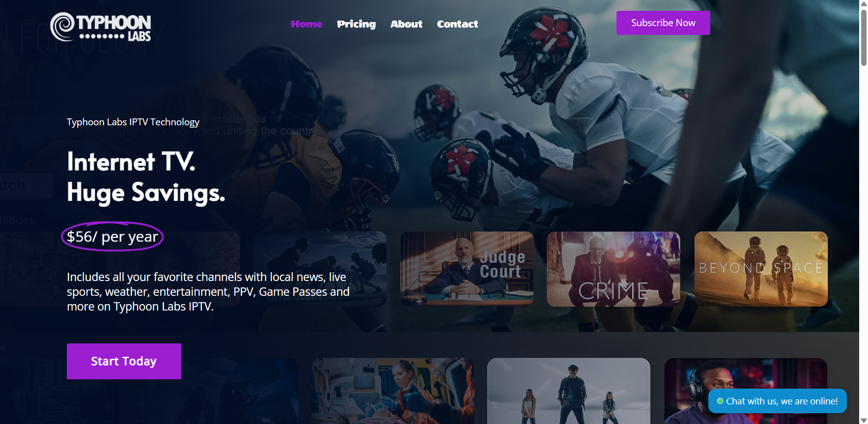868x424 pixels.
Task: Open the About page link
Action: click(406, 24)
